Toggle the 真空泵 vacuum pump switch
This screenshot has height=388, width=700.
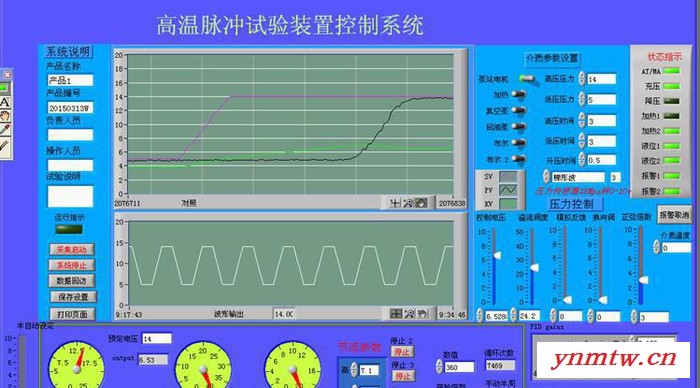click(x=518, y=110)
